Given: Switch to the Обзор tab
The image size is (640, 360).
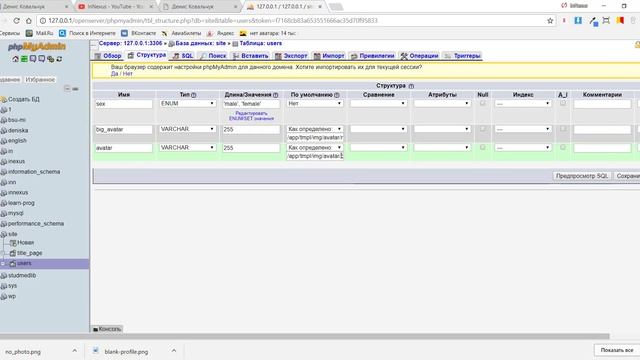Looking at the screenshot, I should click(x=108, y=56).
